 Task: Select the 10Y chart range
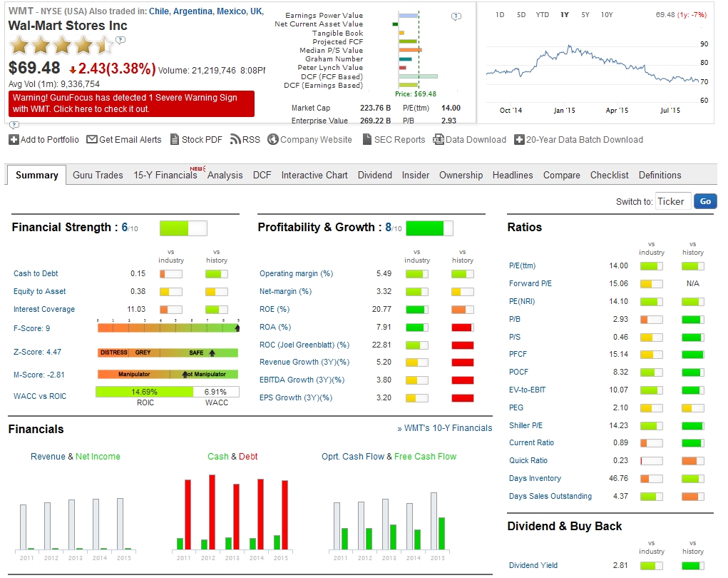point(607,15)
